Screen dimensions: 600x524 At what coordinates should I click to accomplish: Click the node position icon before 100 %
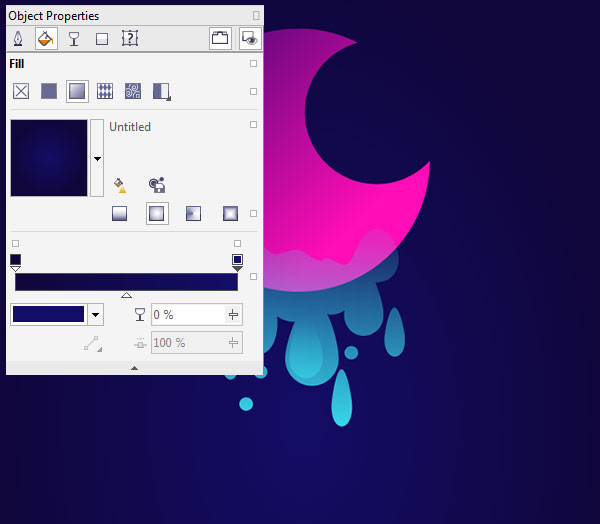(140, 343)
